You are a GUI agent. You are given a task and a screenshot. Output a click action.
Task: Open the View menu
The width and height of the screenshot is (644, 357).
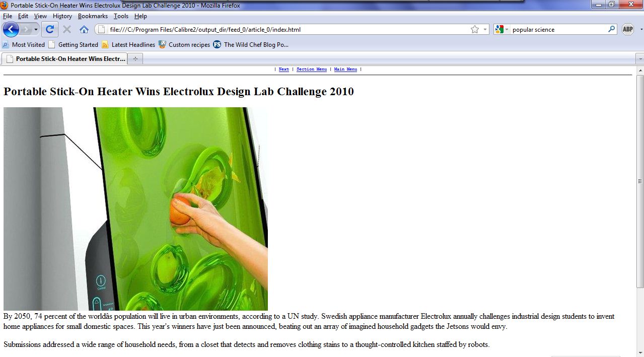click(x=40, y=16)
